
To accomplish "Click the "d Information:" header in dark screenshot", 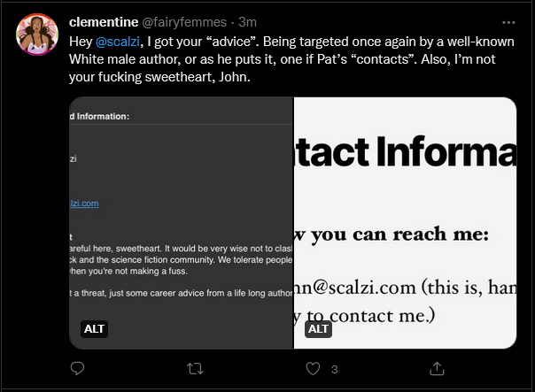I will click(99, 116).
